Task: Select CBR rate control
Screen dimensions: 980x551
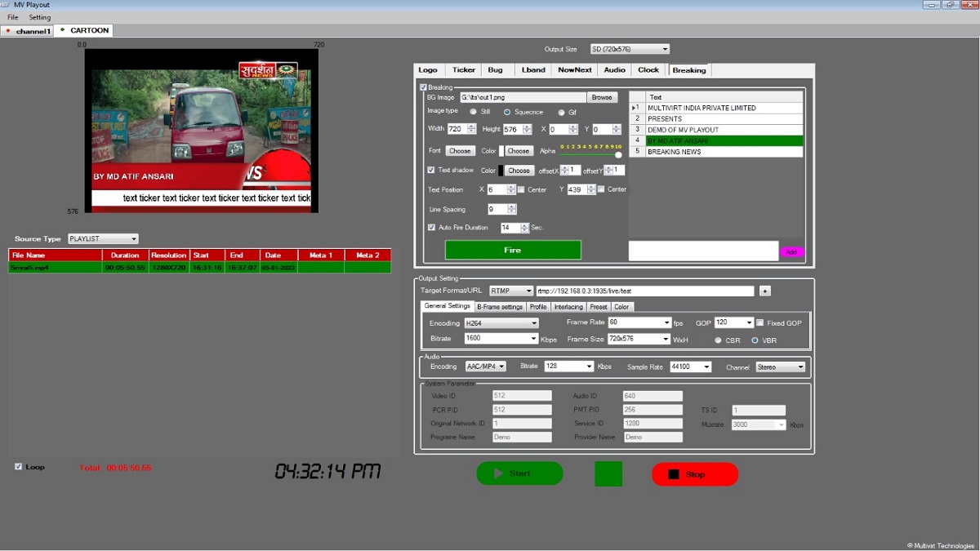Action: 719,340
